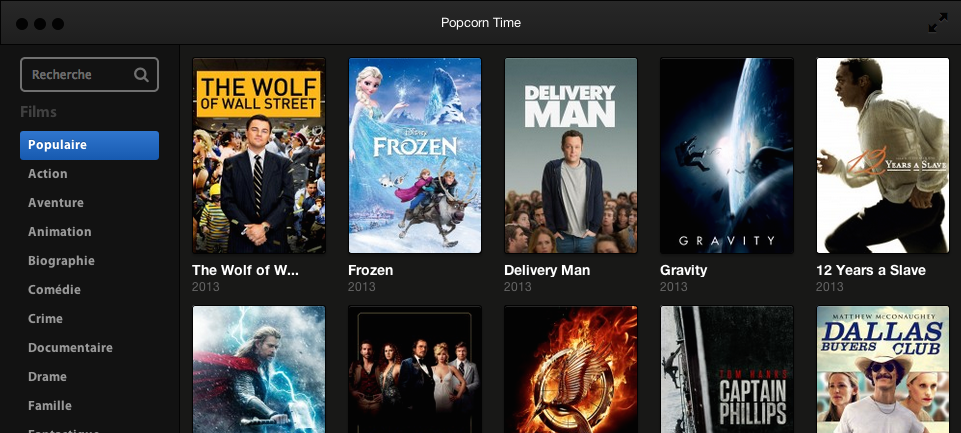961x433 pixels.
Task: Browse the Animation genre
Action: coord(59,231)
